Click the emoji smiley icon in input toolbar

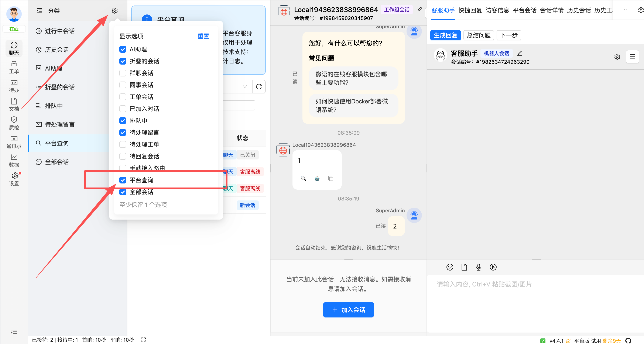[449, 267]
